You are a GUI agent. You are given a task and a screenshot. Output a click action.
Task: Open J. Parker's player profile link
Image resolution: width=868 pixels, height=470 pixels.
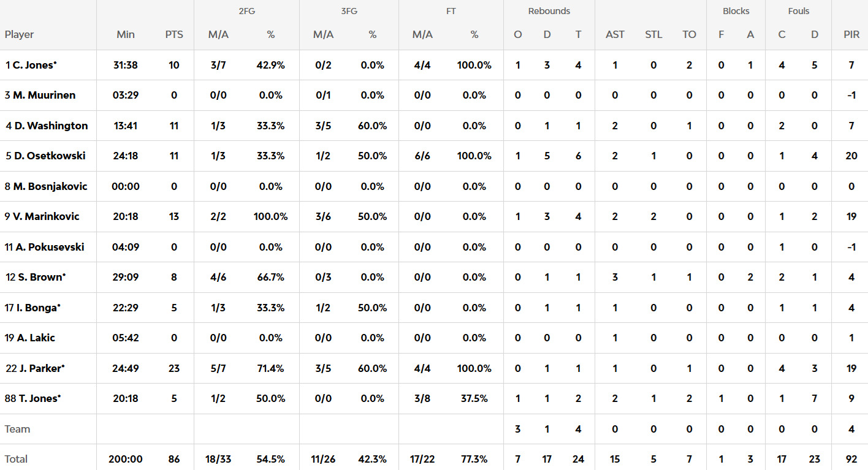click(x=41, y=368)
